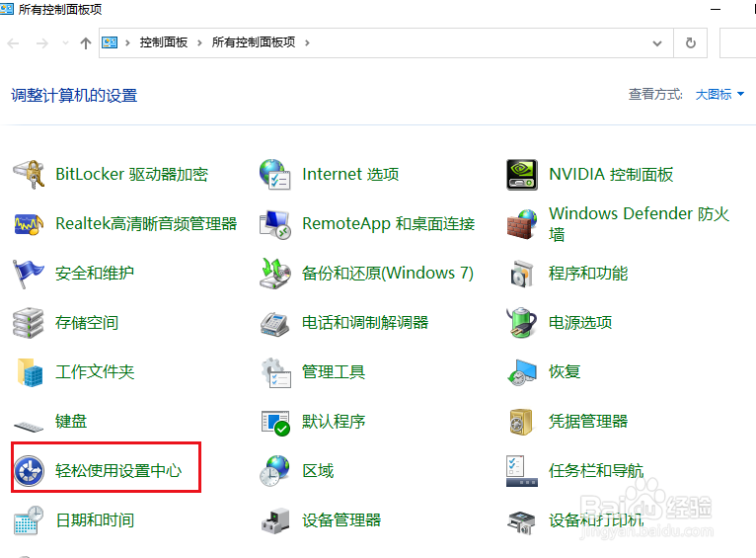
Task: Open the 日期和时间 text link
Action: coord(95,520)
